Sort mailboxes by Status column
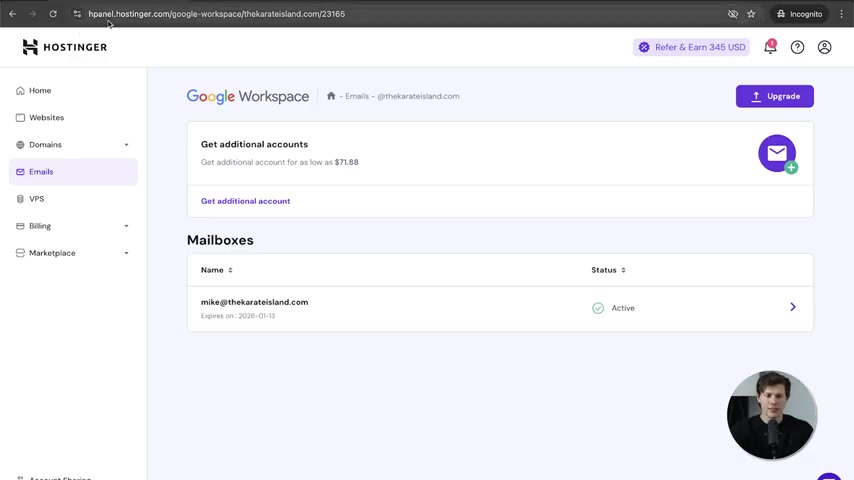Screen dimensions: 854x480 tap(608, 270)
